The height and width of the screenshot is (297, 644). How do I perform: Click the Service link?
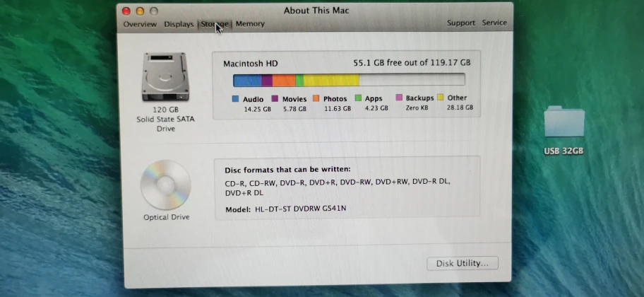[x=494, y=23]
